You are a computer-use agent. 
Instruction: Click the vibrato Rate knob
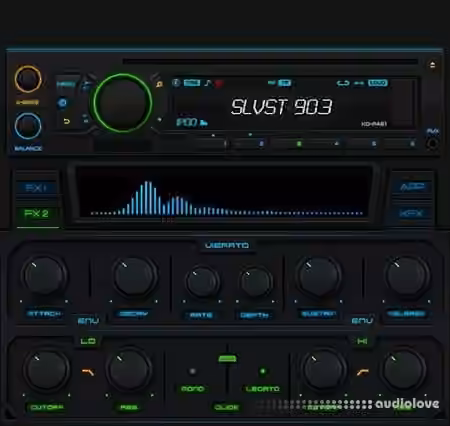(202, 282)
